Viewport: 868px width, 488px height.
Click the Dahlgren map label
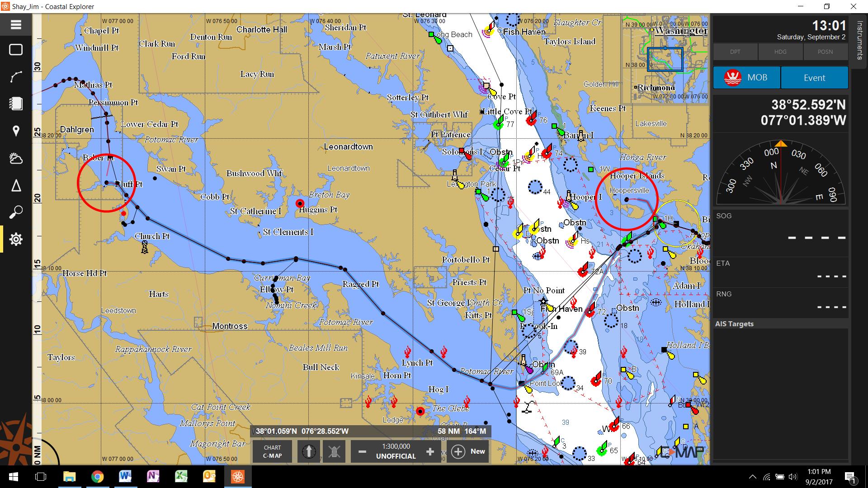click(x=77, y=130)
